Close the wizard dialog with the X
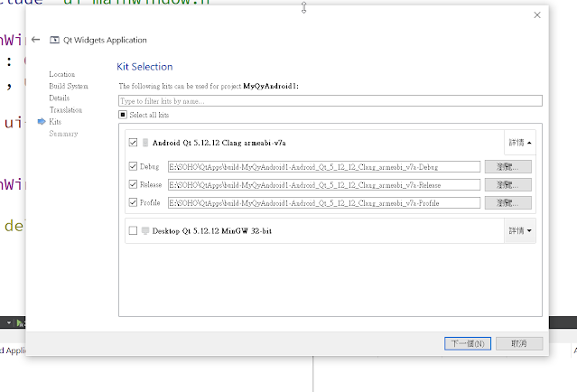577x392 pixels. [x=537, y=15]
